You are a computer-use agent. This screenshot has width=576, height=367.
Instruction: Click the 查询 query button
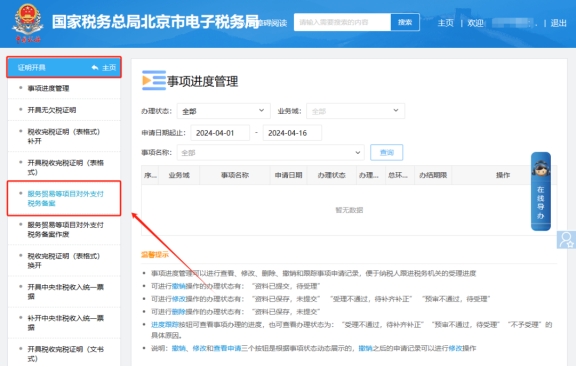(386, 152)
